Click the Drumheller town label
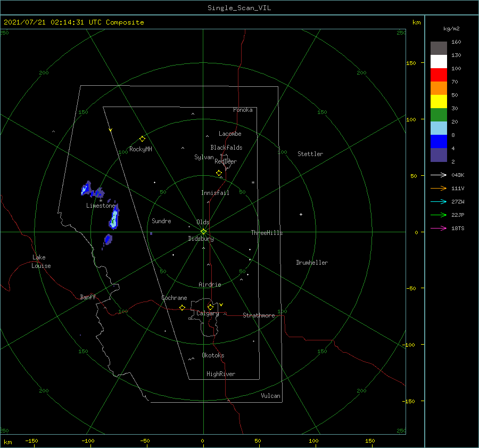This screenshot has width=479, height=448. pos(312,263)
